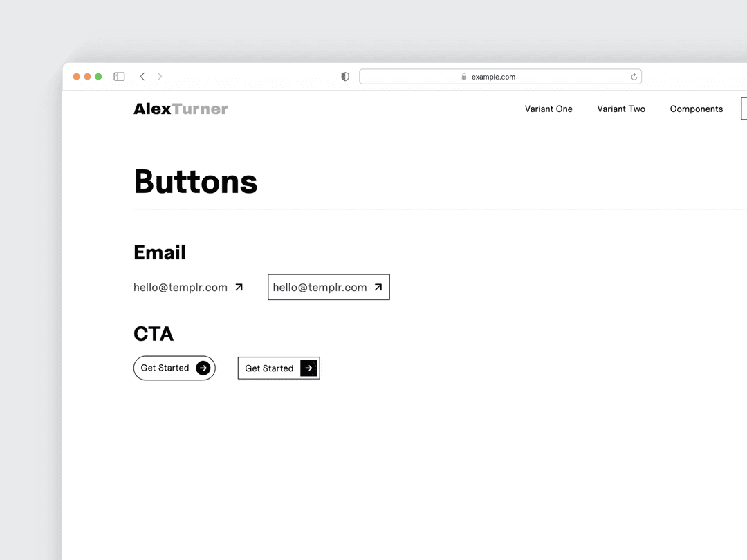Click the bordered hello@templr.com email button

click(329, 287)
